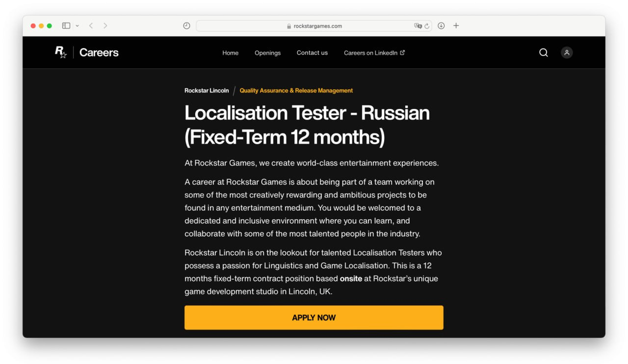Click the padlock icon in address bar
The height and width of the screenshot is (364, 628).
coord(289,26)
